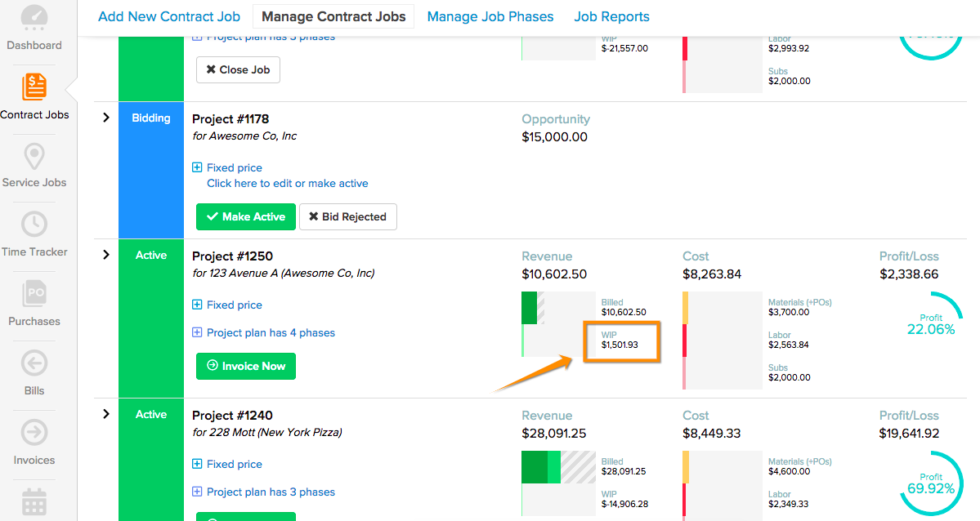
Task: Open the Manage Job Phases tab
Action: point(490,16)
